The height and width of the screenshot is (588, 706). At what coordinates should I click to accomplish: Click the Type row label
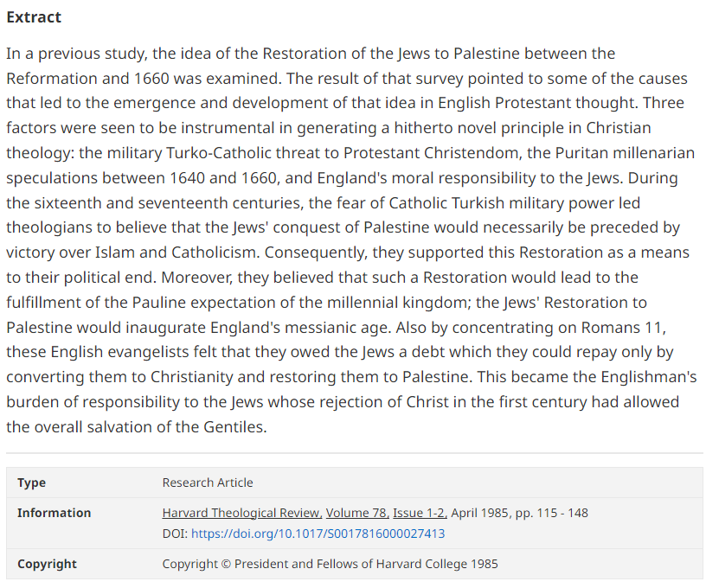pyautogui.click(x=31, y=483)
